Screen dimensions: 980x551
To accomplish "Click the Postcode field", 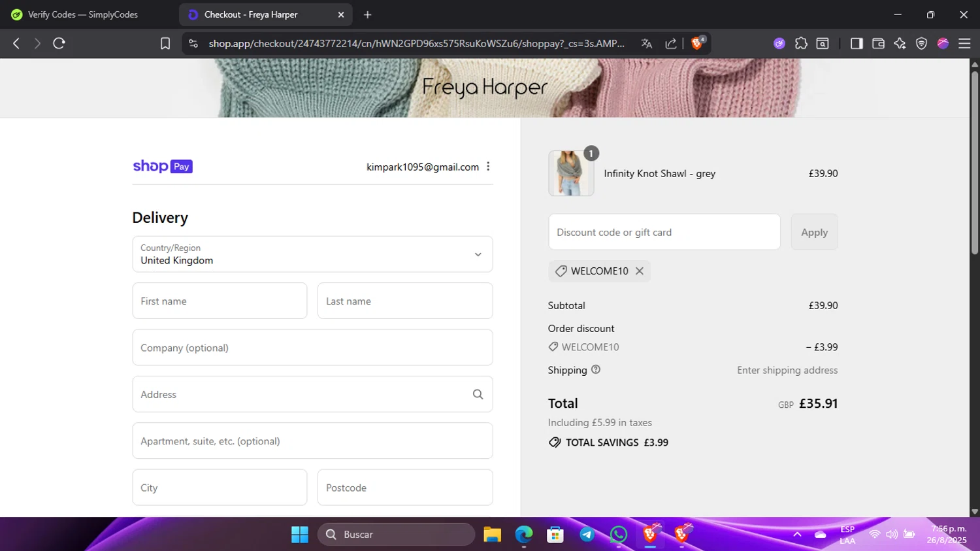I will (405, 487).
